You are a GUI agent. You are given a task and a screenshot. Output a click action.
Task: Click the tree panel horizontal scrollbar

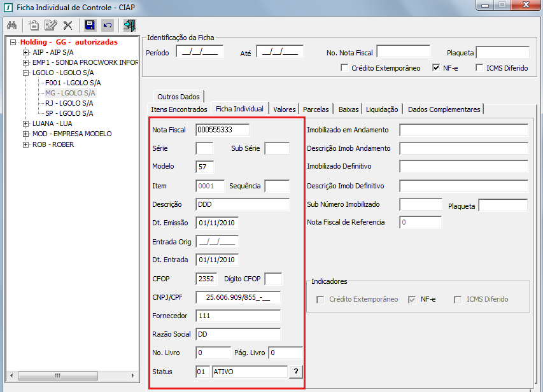[71, 375]
